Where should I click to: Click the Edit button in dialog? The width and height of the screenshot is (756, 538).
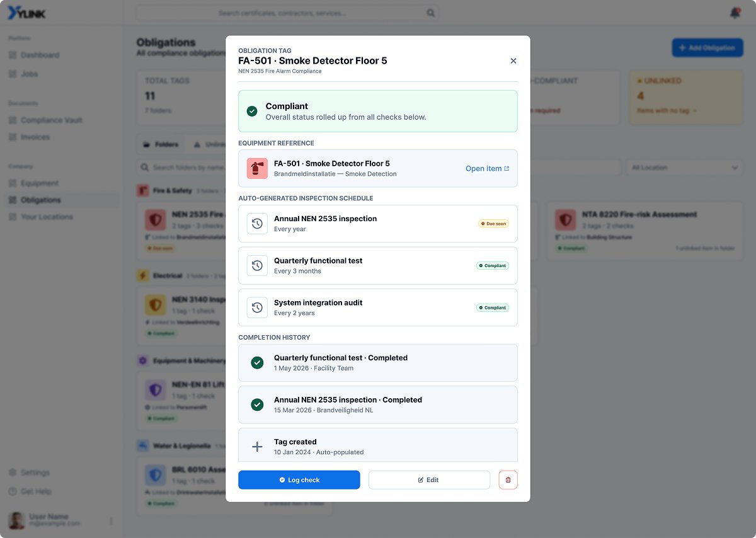tap(429, 480)
